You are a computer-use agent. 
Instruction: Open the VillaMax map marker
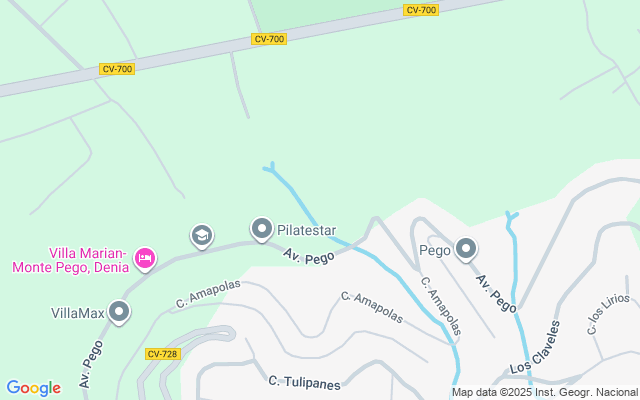point(119,313)
